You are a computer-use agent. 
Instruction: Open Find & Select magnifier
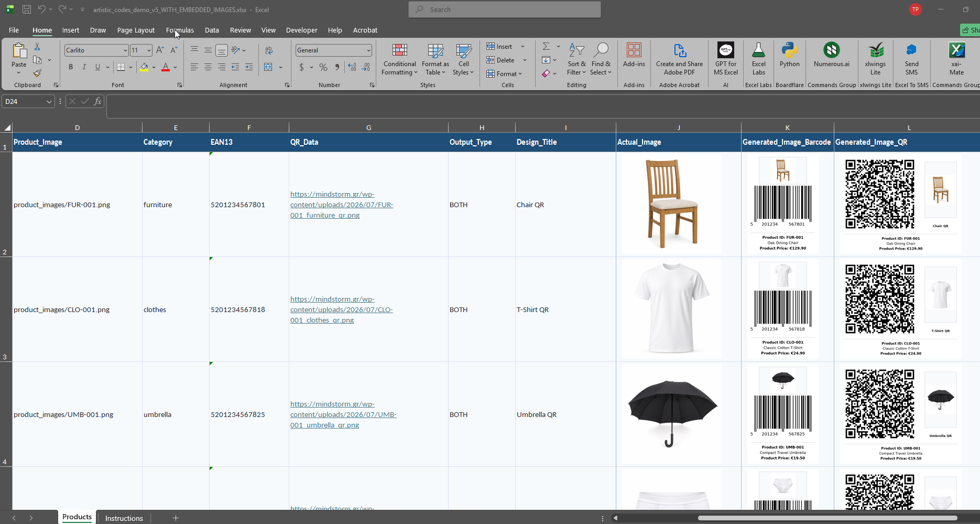click(601, 59)
